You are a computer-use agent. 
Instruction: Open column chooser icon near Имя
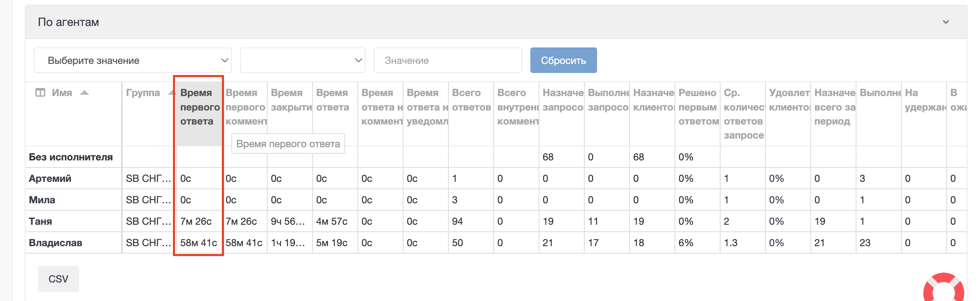coord(40,93)
